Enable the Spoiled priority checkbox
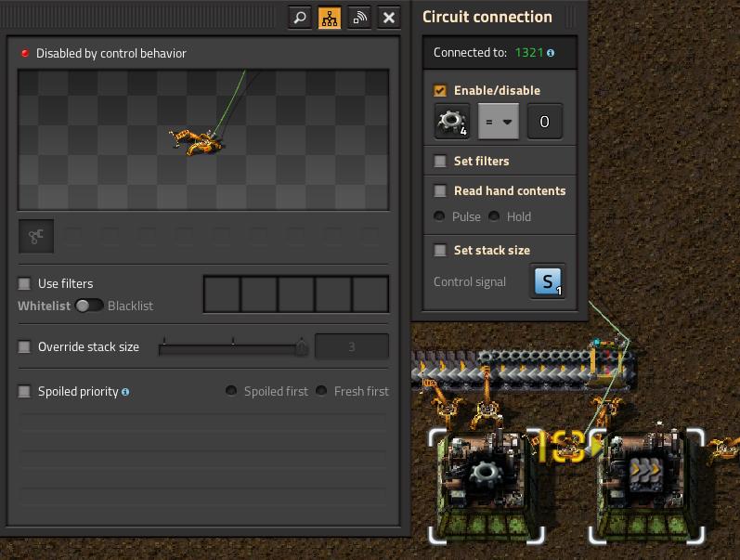The height and width of the screenshot is (560, 740). pos(24,391)
